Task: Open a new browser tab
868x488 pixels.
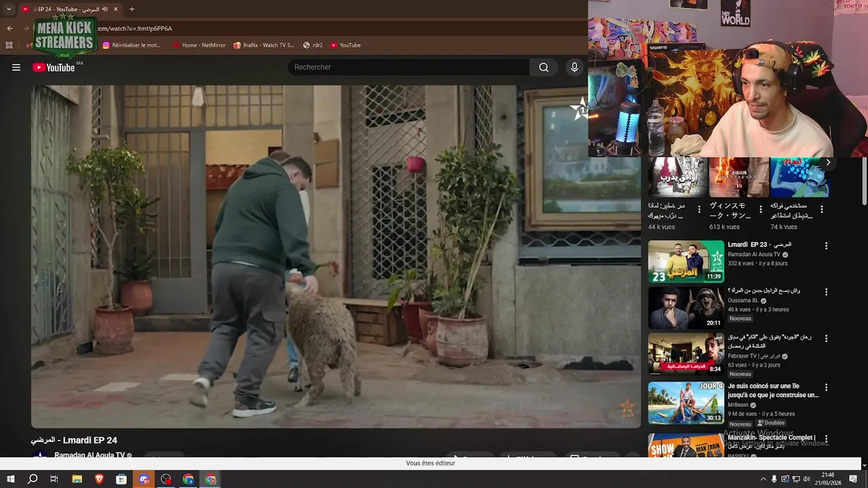Action: click(x=132, y=9)
